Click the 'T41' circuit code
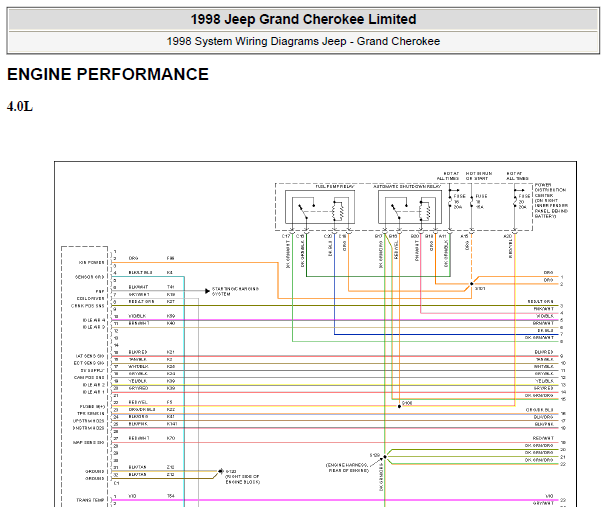This screenshot has width=610, height=507. [170, 287]
